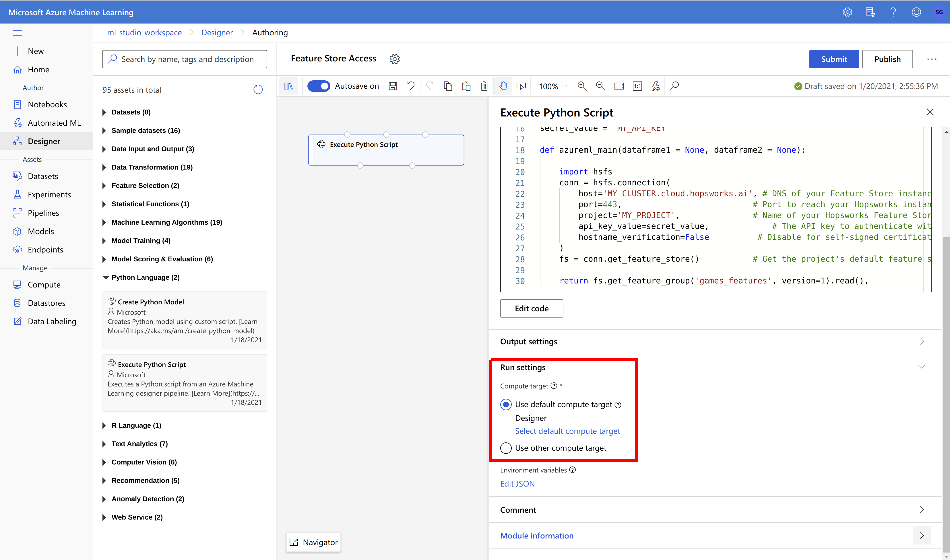The width and height of the screenshot is (950, 560).
Task: Click the Submit button
Action: point(833,59)
